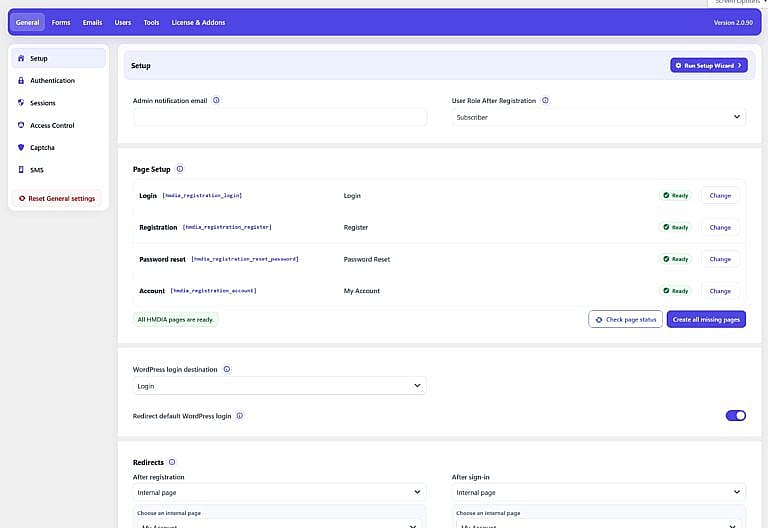Viewport: 768px width, 528px height.
Task: Open the General tab
Action: click(27, 23)
